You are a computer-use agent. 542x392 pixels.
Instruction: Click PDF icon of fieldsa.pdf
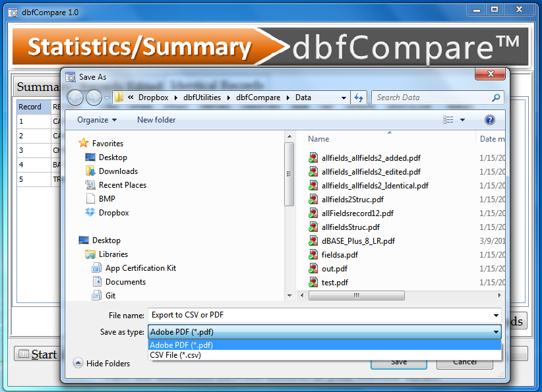[313, 254]
